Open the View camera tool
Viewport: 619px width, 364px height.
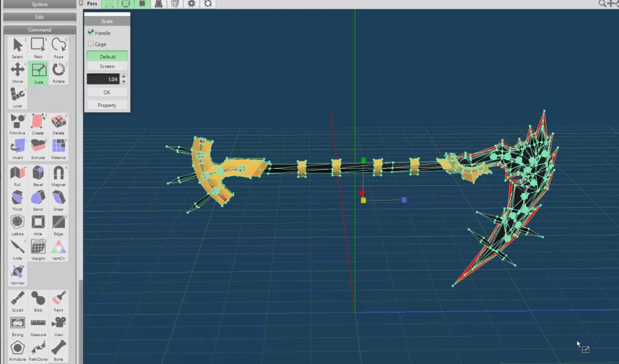click(x=58, y=326)
